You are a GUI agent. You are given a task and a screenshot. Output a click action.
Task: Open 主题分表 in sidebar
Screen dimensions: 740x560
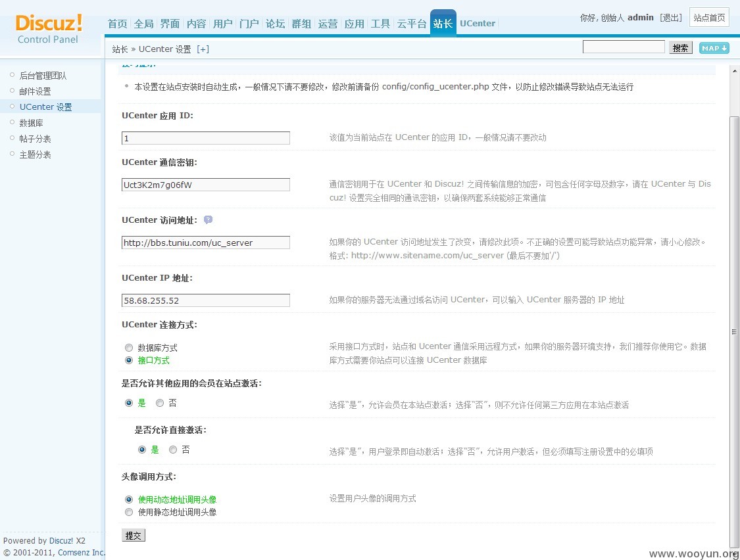35,154
